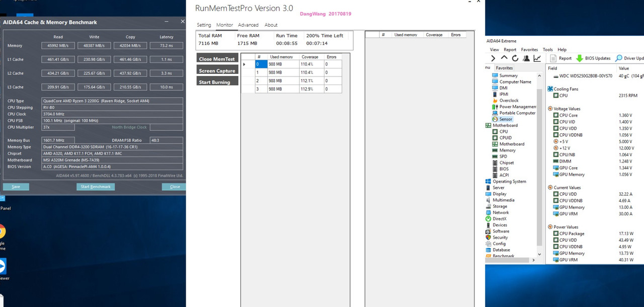644x307 pixels.
Task: Click the Start Benchmark button
Action: (96, 187)
